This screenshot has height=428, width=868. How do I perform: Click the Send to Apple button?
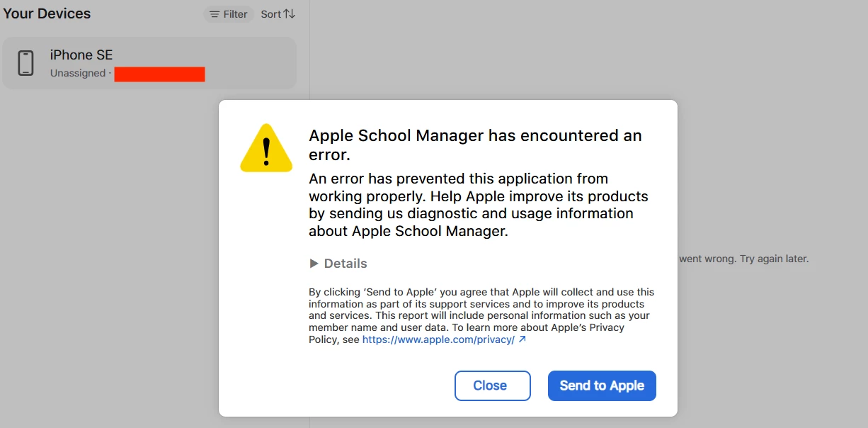pos(602,385)
